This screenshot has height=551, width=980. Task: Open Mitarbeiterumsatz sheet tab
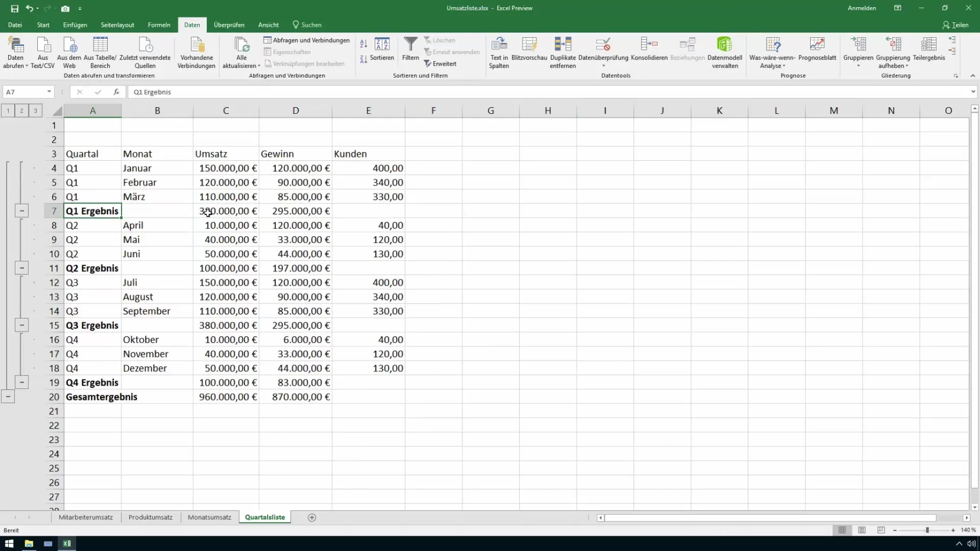click(85, 517)
